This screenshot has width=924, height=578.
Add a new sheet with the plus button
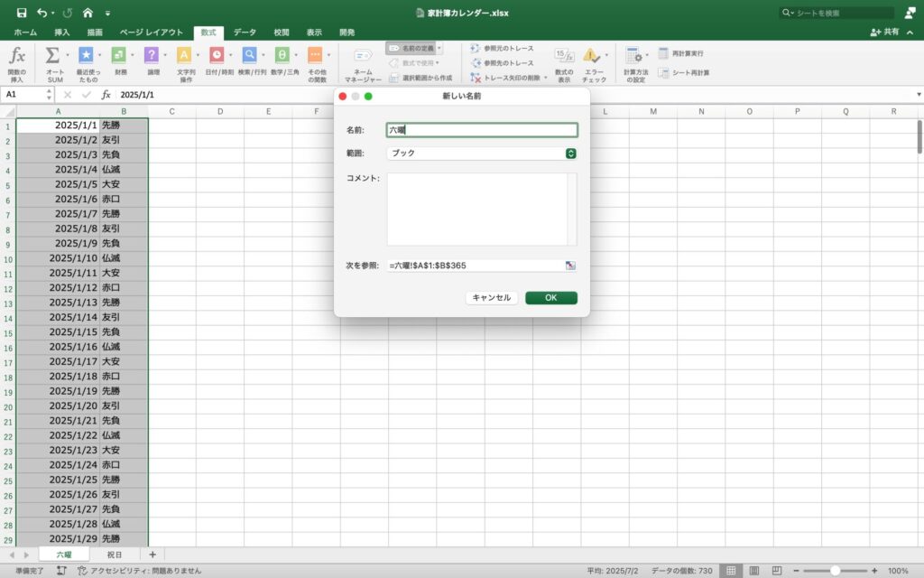click(152, 555)
